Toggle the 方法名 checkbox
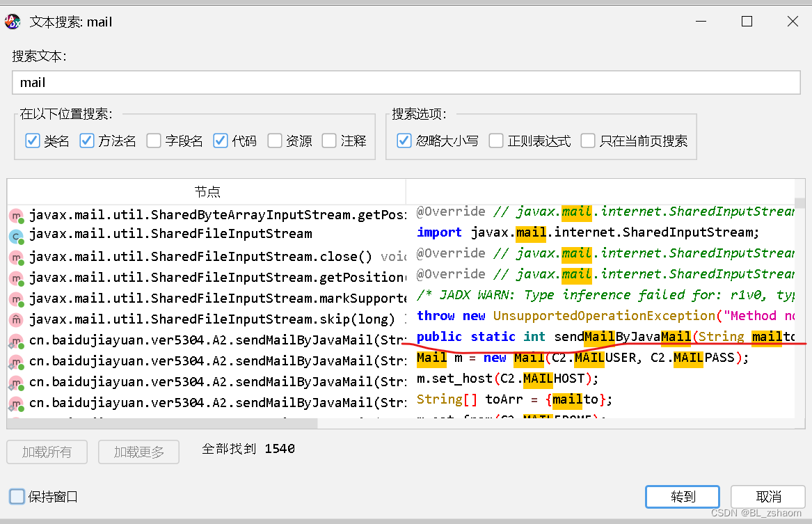812x524 pixels. point(86,141)
